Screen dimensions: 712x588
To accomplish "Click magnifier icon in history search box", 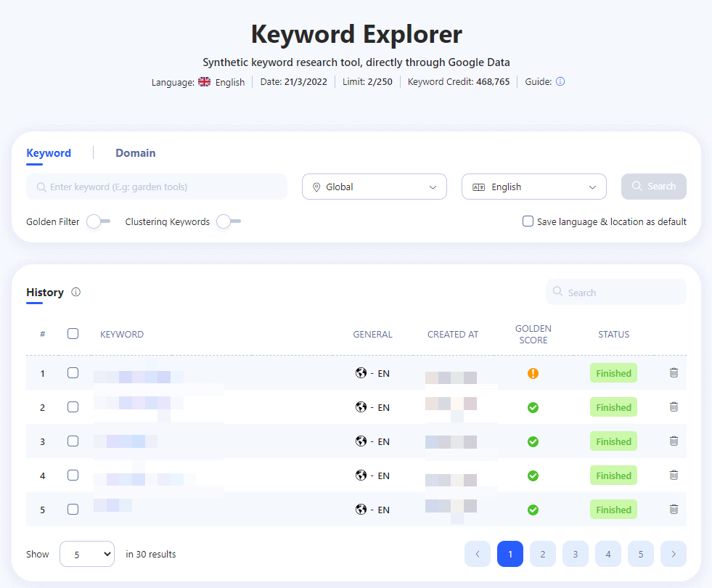I will coord(557,292).
